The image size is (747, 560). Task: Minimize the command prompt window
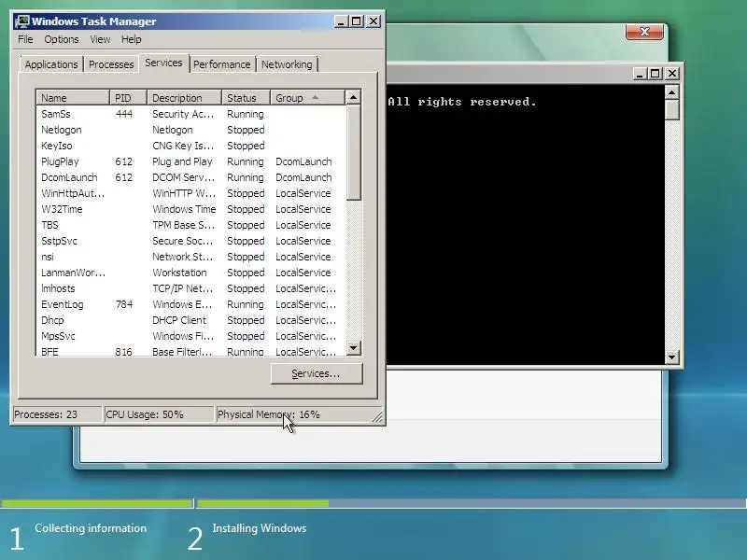click(640, 74)
